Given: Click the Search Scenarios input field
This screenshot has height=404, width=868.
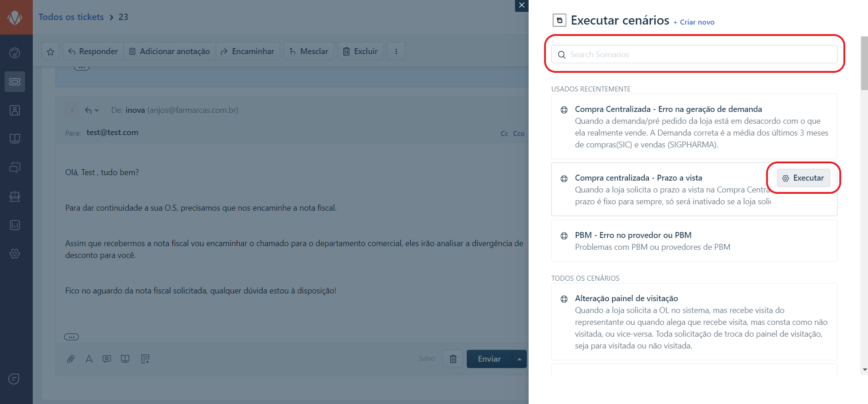Looking at the screenshot, I should coord(694,55).
